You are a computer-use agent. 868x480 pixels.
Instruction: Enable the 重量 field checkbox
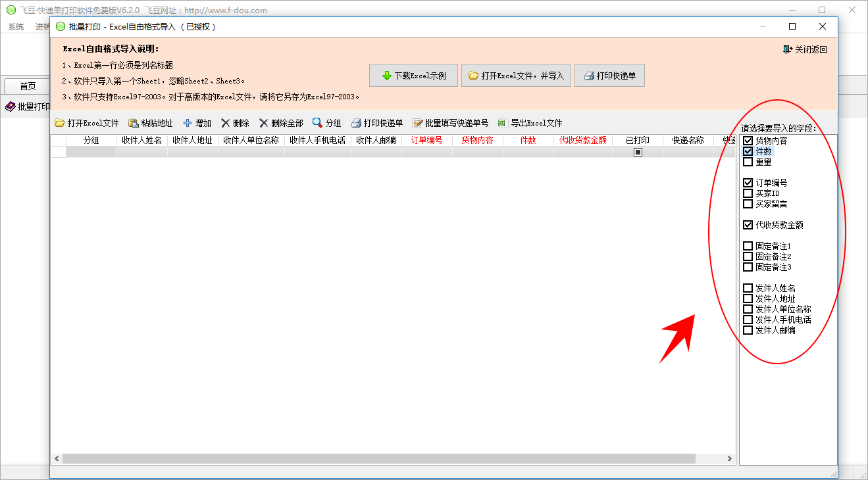(748, 162)
